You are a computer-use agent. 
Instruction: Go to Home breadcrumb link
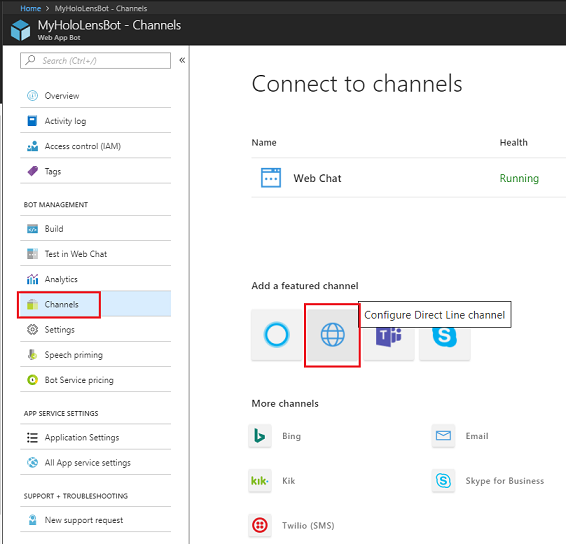coord(31,8)
